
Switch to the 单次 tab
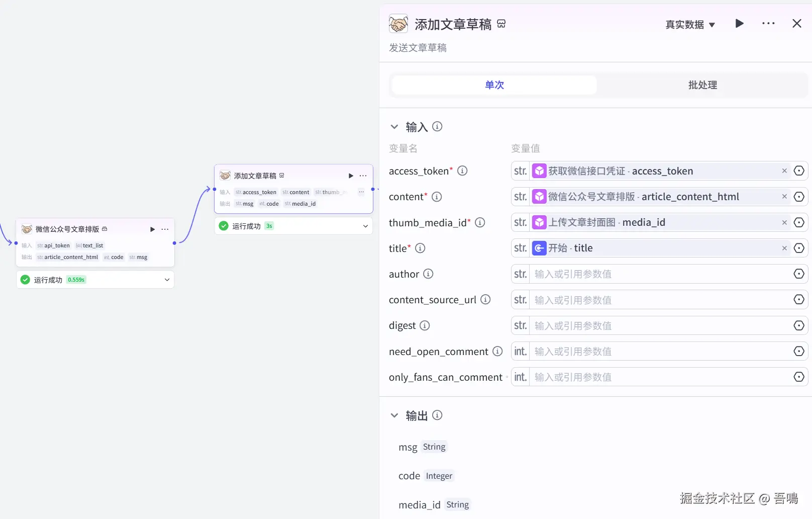(x=494, y=85)
